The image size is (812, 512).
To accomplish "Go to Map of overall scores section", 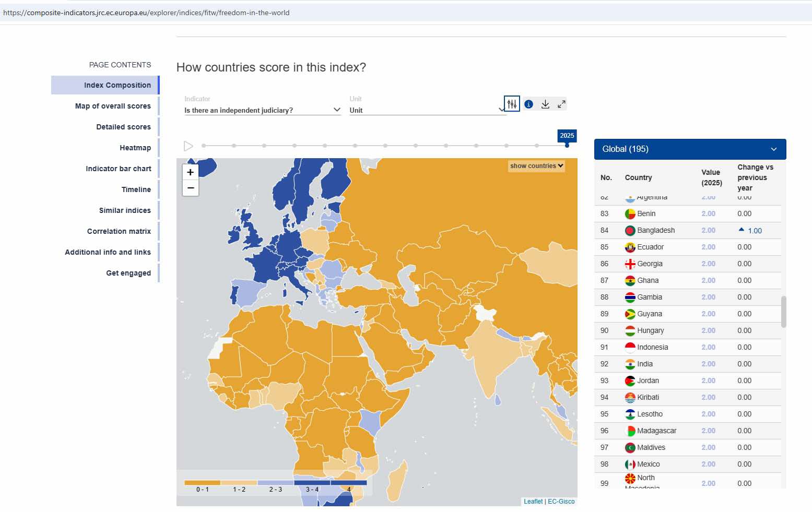I will (113, 106).
